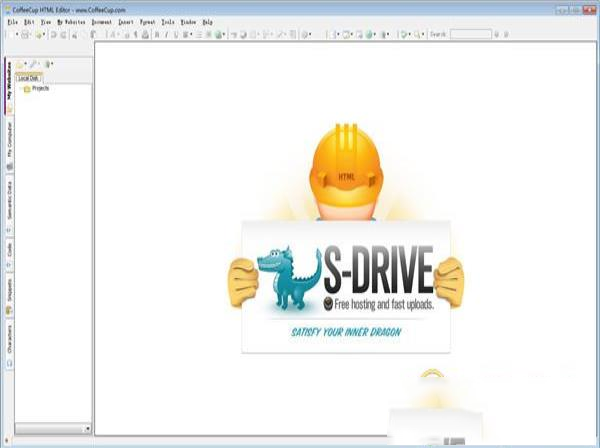Viewport: 600px width, 448px height.
Task: Open the My Websites menu
Action: (71, 22)
